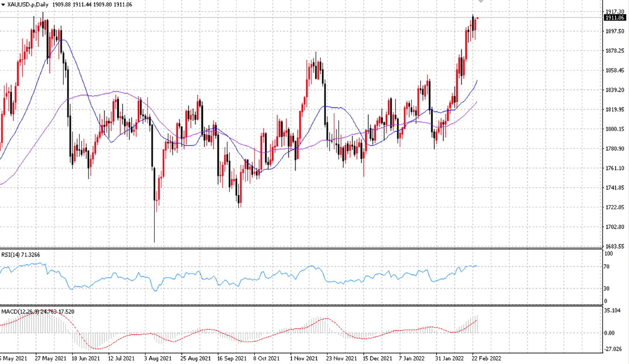Click the 1839.20 price axis label
The height and width of the screenshot is (364, 629).
pyautogui.click(x=614, y=90)
